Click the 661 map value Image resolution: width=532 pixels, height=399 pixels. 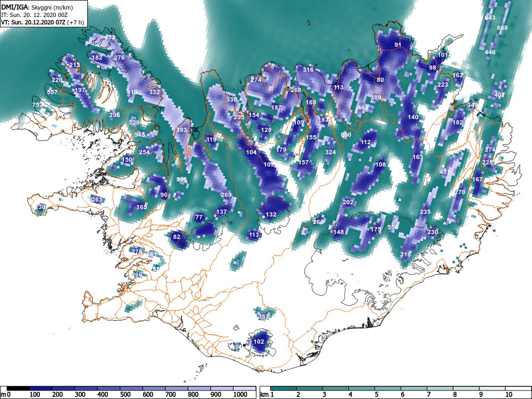152,254
